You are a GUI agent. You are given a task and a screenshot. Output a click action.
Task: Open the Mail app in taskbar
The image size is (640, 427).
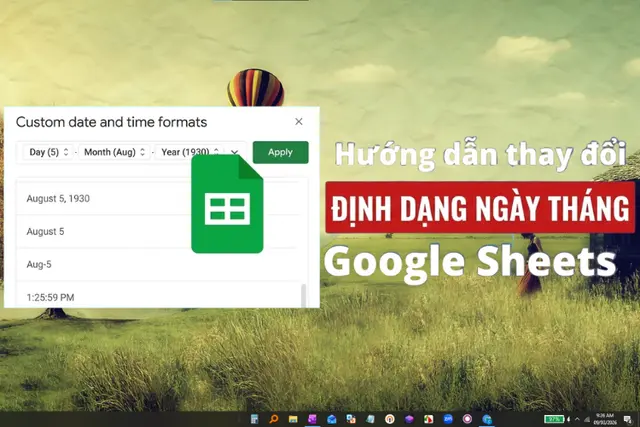[x=332, y=419]
